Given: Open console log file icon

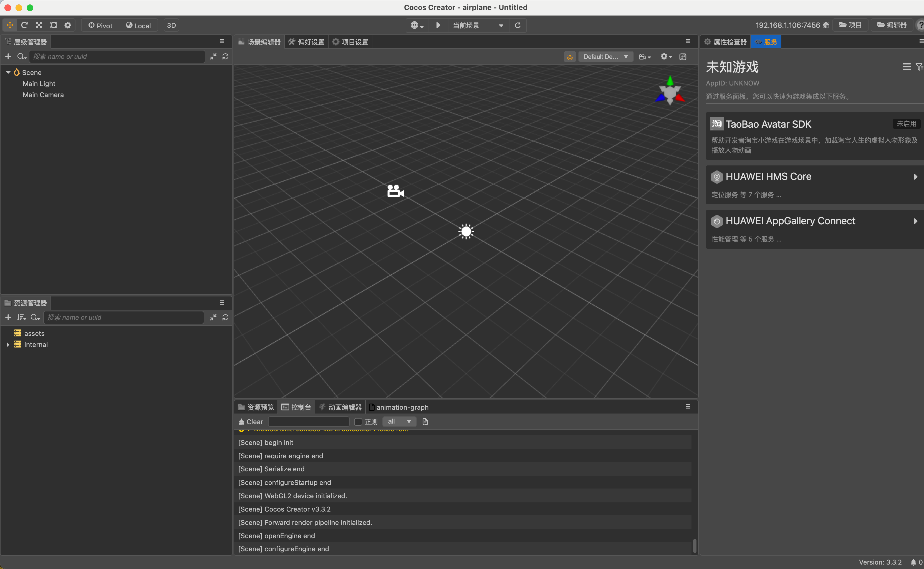Looking at the screenshot, I should click(x=425, y=422).
